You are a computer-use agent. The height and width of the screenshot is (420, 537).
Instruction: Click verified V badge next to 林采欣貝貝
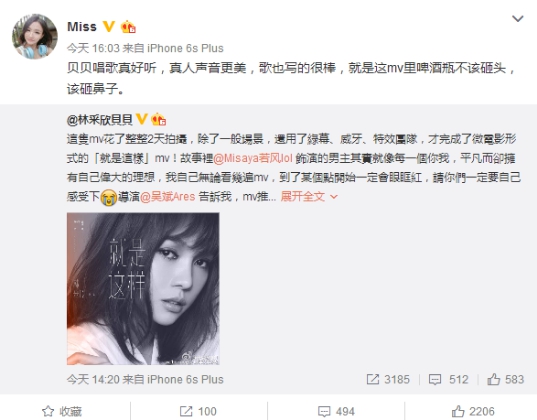tap(142, 119)
